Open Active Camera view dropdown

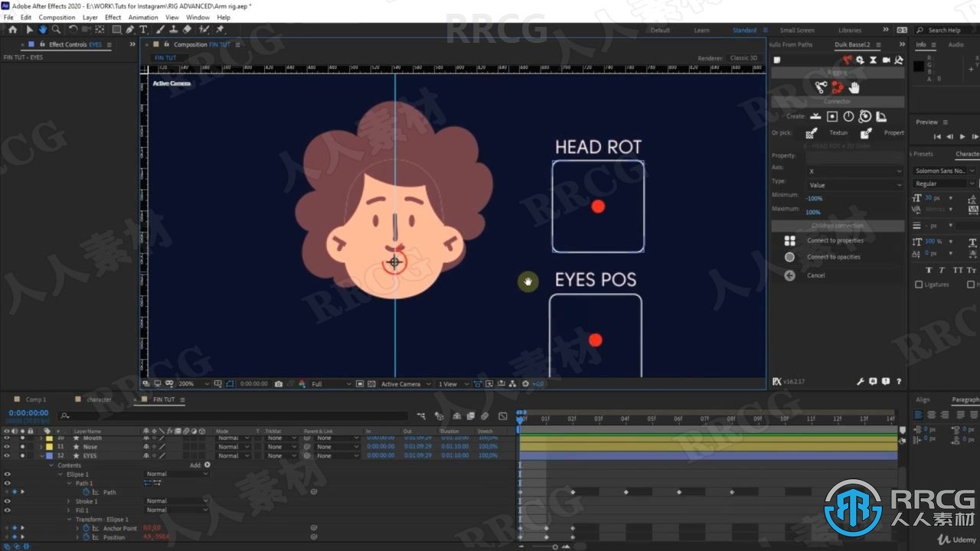pos(406,384)
